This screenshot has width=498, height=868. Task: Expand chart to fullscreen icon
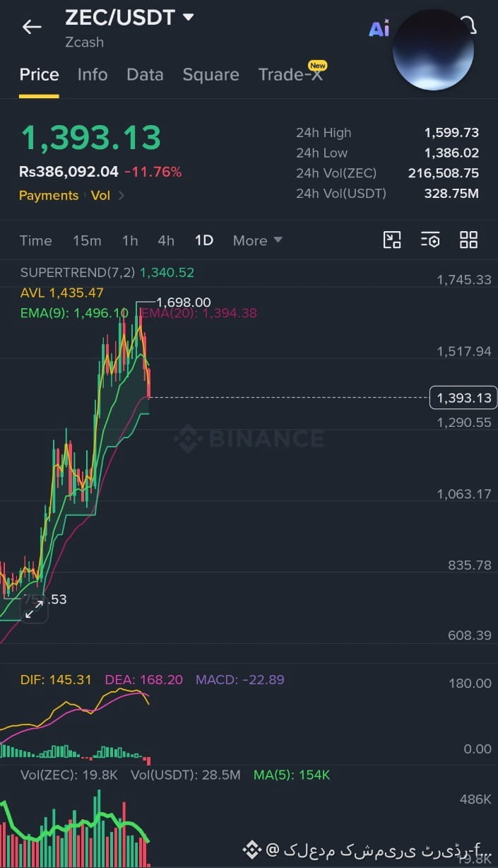[34, 609]
